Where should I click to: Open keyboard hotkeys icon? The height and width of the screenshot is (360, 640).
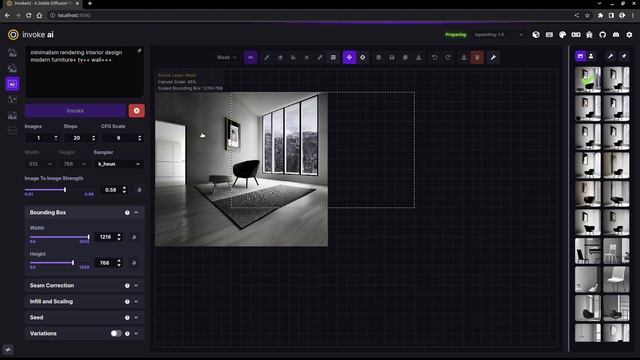(x=549, y=35)
